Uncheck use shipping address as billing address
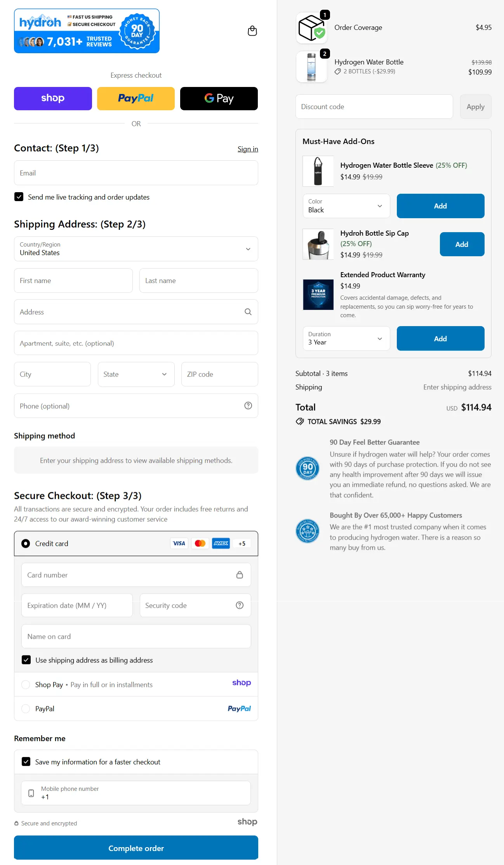This screenshot has width=504, height=865. [26, 660]
